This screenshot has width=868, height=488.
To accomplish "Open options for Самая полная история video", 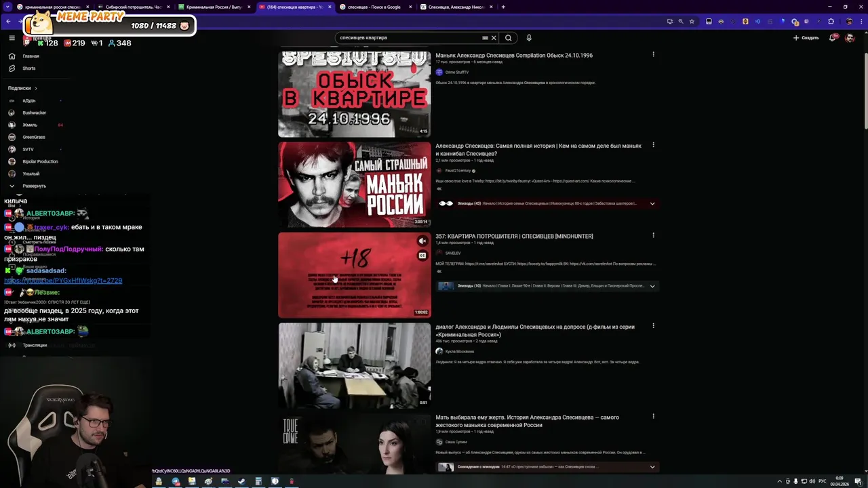I will click(653, 145).
